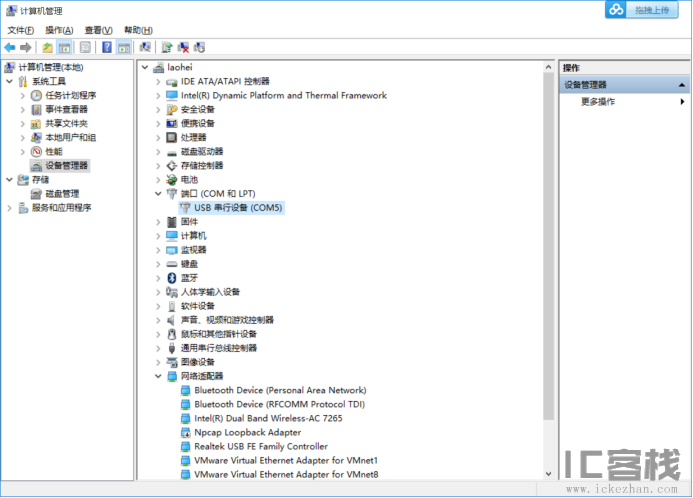Collapse the 系统工具 tree node
The width and height of the screenshot is (693, 498).
[9, 81]
